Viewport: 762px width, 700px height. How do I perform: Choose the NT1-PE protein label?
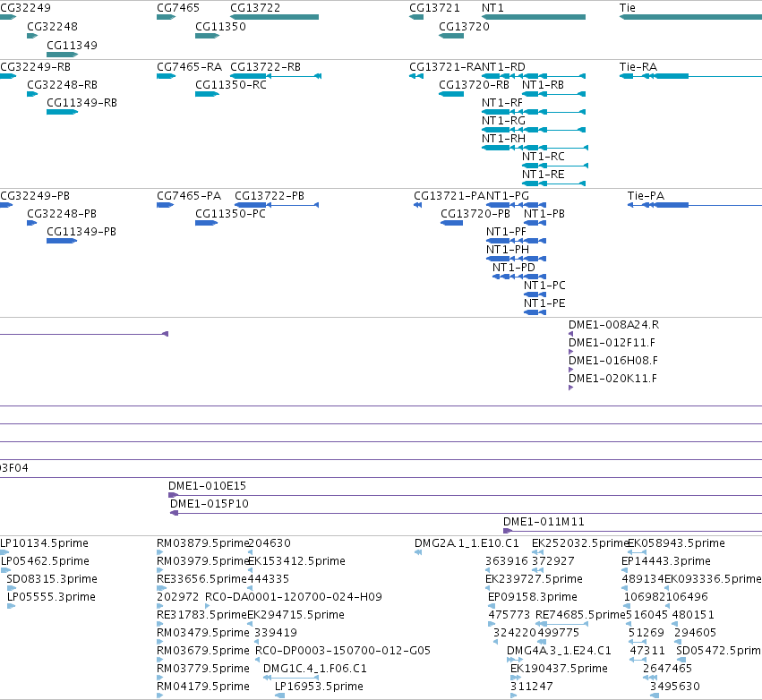point(544,303)
